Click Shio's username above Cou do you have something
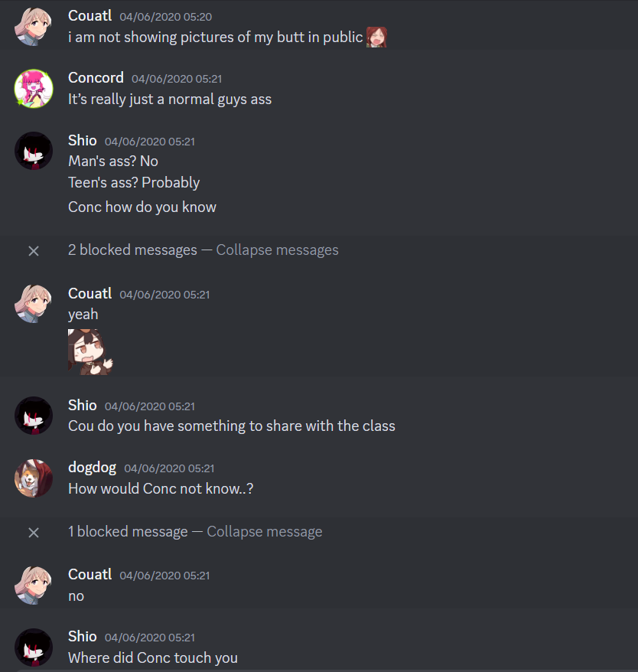The image size is (638, 672). pyautogui.click(x=83, y=405)
